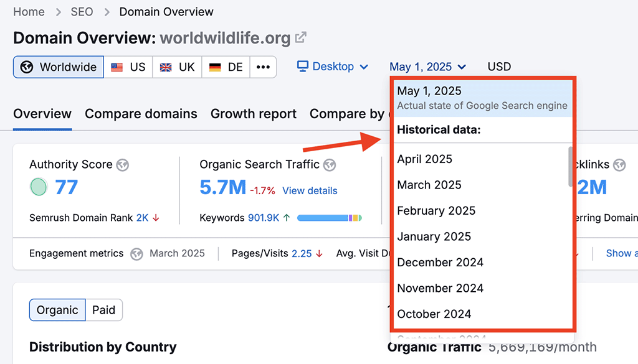Click the Domain Overview breadcrumb text

166,12
